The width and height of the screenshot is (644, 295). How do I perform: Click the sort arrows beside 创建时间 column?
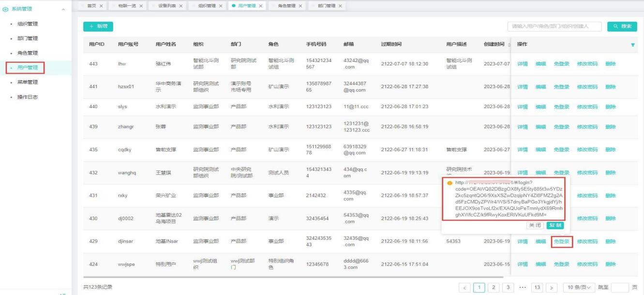tap(509, 45)
